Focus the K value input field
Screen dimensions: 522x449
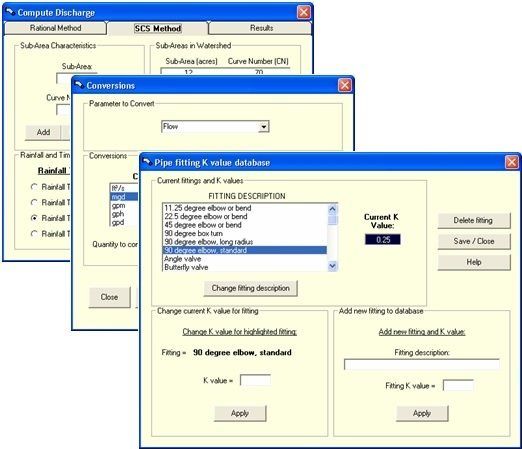pyautogui.click(x=255, y=380)
